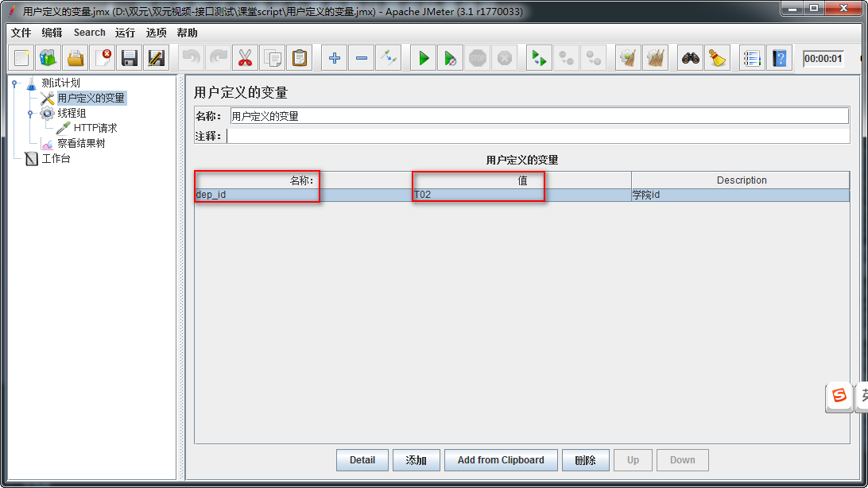
Task: Click the Paste clipboard icon
Action: 300,58
